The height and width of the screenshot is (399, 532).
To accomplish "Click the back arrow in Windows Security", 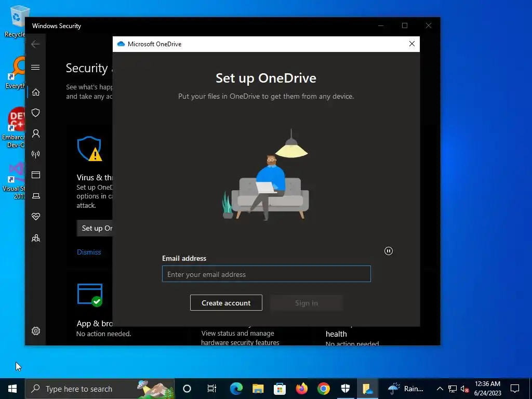I will 35,44.
